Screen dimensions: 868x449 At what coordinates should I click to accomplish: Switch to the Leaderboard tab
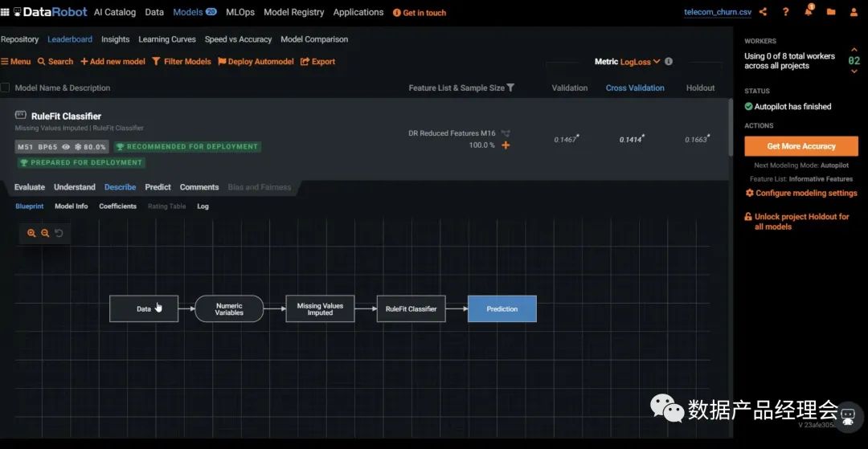coord(70,39)
